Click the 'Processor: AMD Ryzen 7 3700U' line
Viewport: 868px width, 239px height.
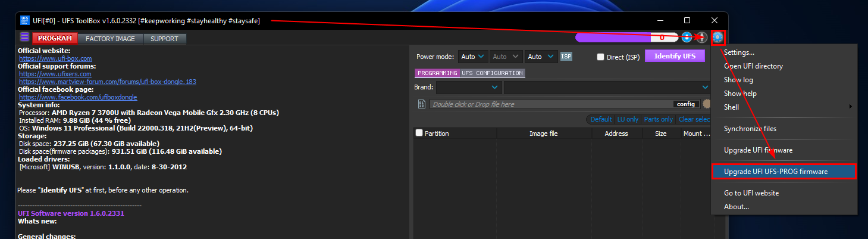point(149,113)
